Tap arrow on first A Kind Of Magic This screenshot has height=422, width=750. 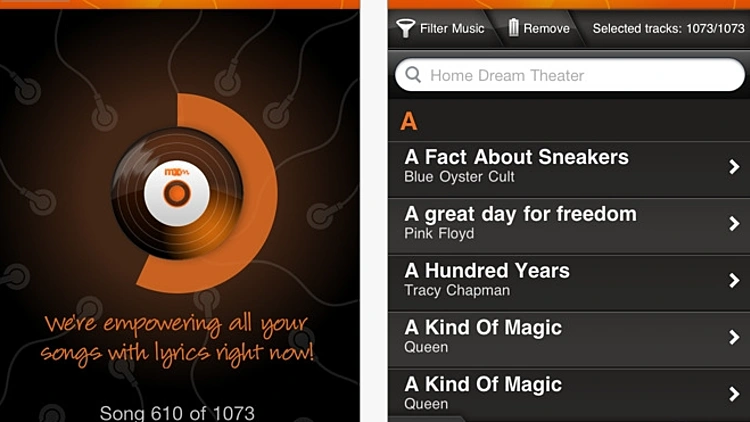pyautogui.click(x=734, y=337)
